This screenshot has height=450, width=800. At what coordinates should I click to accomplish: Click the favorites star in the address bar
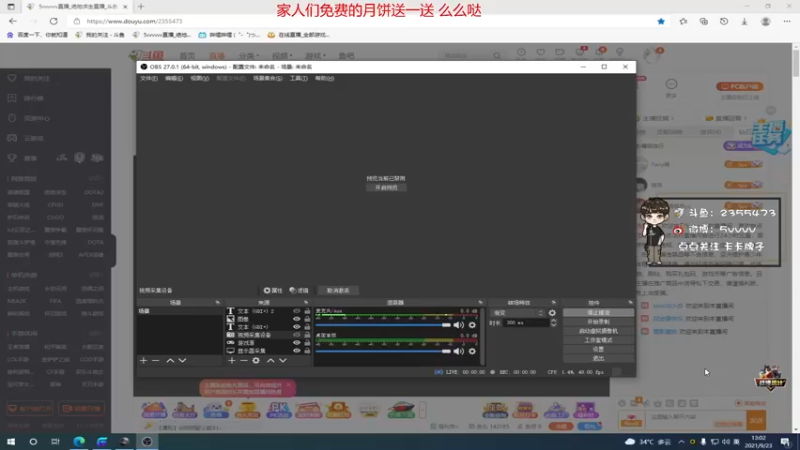tap(661, 21)
